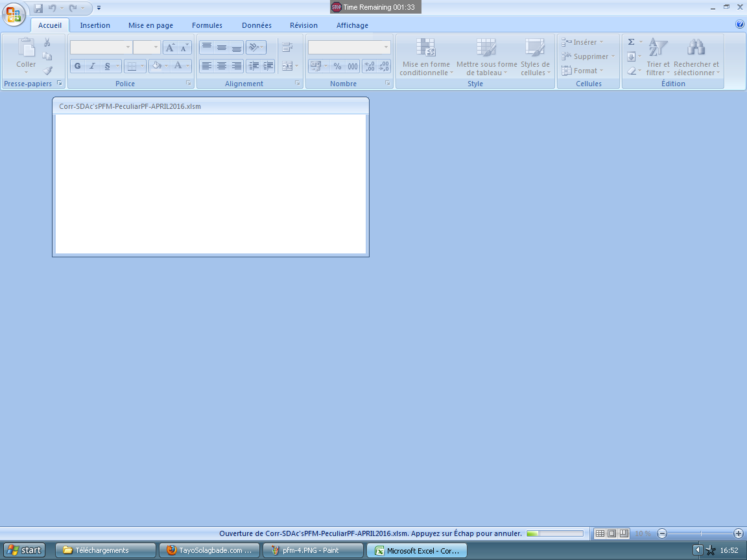Open Rechercher et sélectionner menu

(696, 56)
